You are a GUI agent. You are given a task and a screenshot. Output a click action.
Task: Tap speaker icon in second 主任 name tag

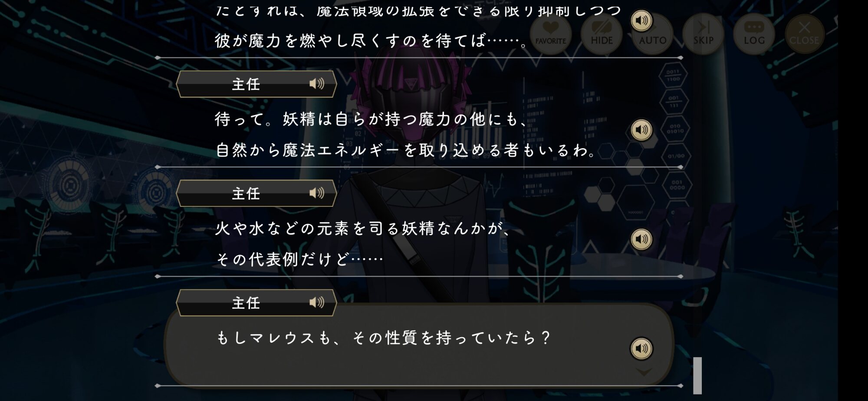coord(317,193)
